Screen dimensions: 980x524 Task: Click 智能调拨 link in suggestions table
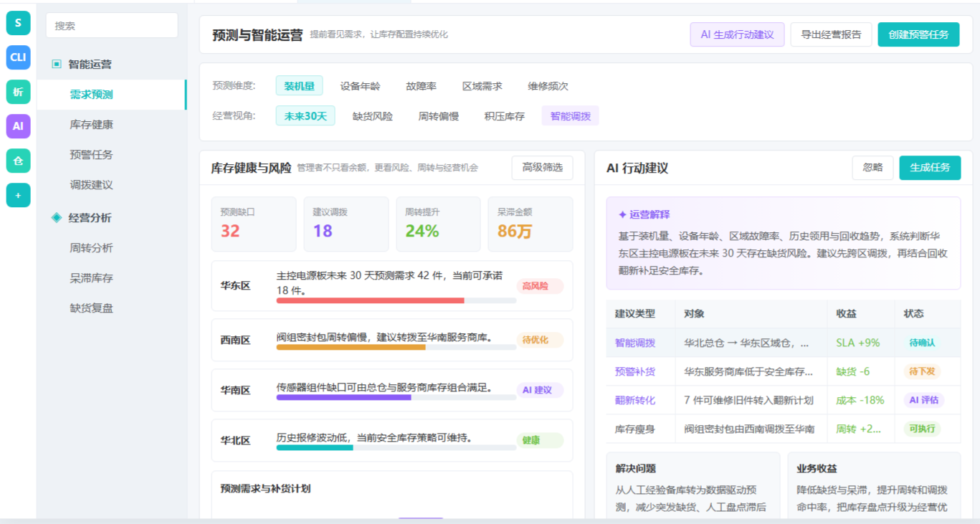(x=635, y=343)
